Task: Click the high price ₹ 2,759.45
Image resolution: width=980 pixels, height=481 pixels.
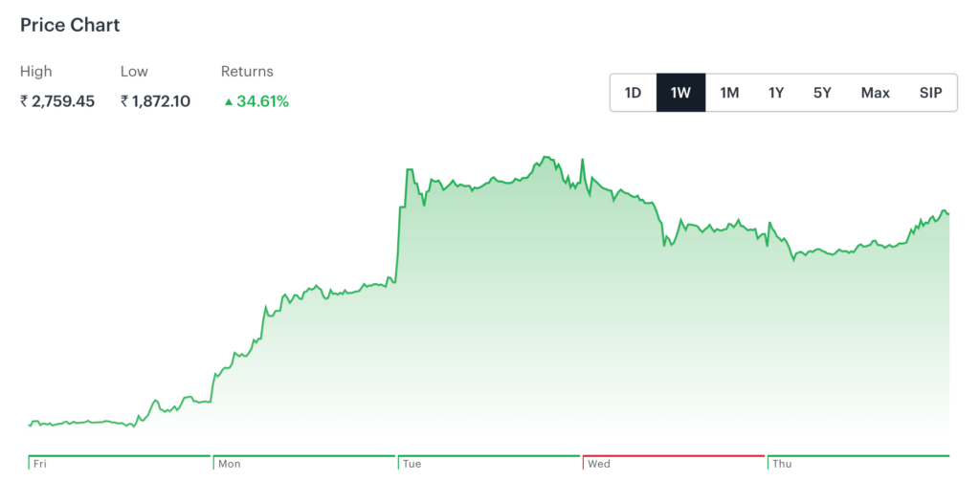Action: coord(57,101)
